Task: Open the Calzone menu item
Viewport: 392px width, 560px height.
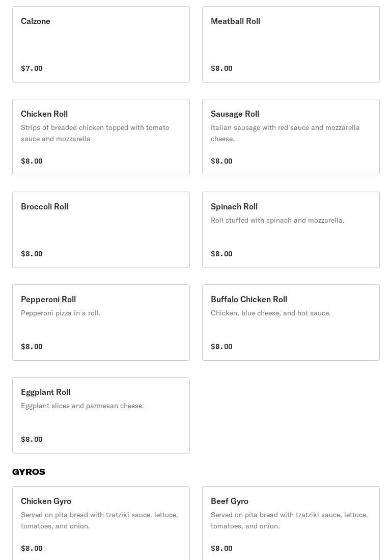Action: [x=101, y=44]
